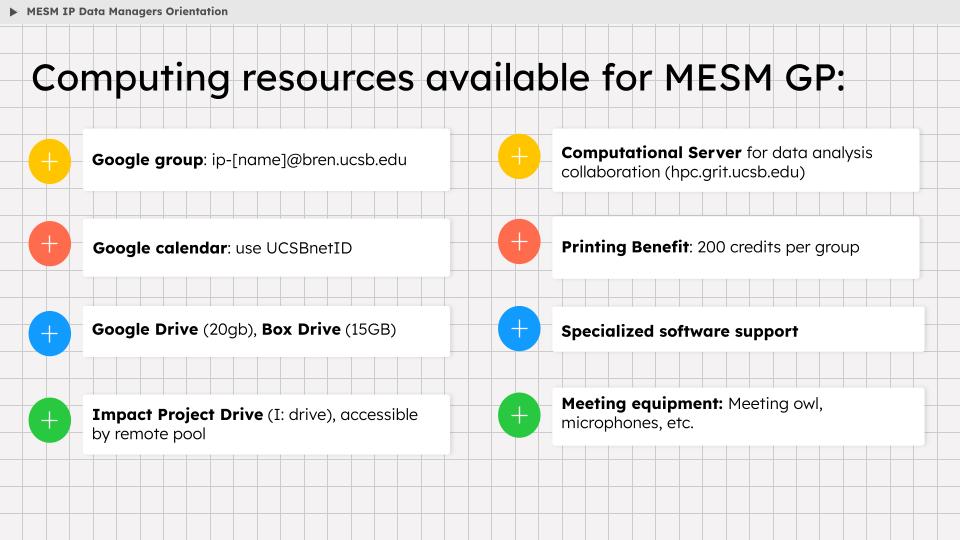Click the red plus icon beside Google calendar
960x540 pixels.
tap(50, 244)
